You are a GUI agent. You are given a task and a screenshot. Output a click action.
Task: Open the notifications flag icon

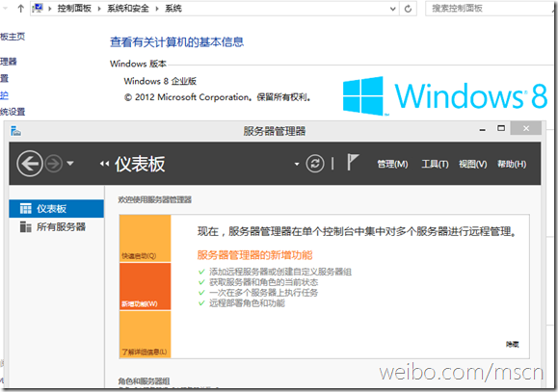[353, 162]
